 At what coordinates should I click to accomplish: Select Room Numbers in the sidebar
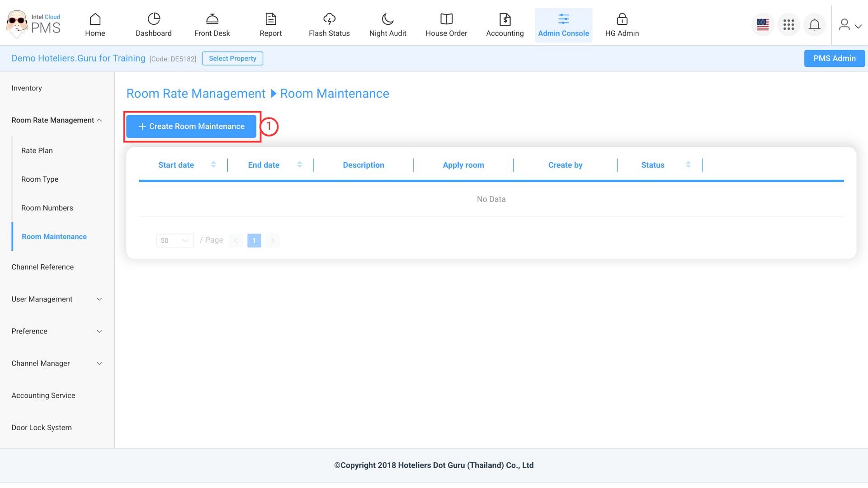47,208
